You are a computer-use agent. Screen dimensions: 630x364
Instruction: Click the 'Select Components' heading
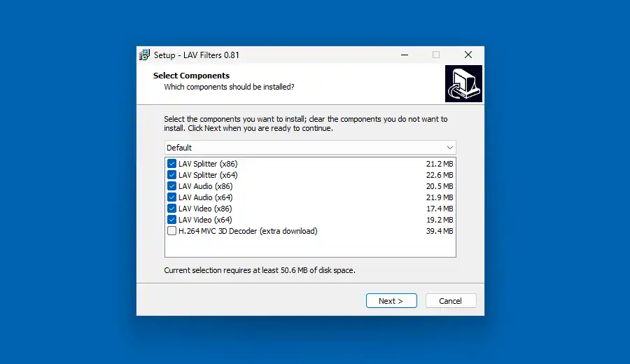(191, 76)
